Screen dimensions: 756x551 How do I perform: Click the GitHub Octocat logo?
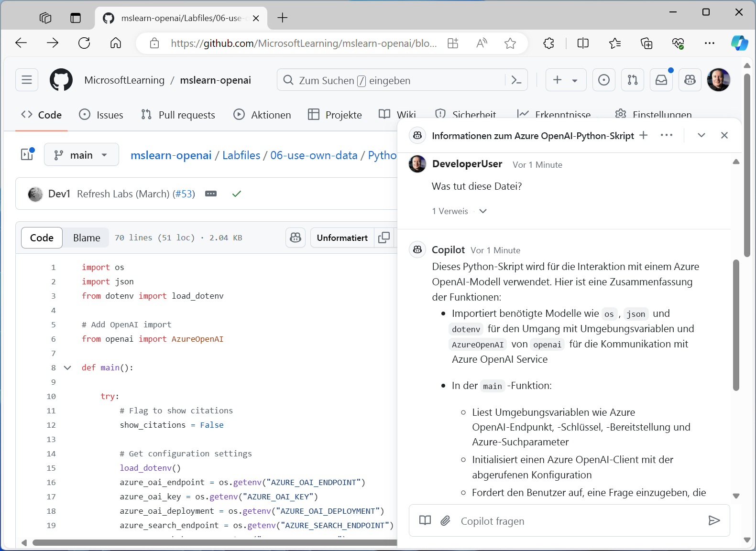click(61, 80)
